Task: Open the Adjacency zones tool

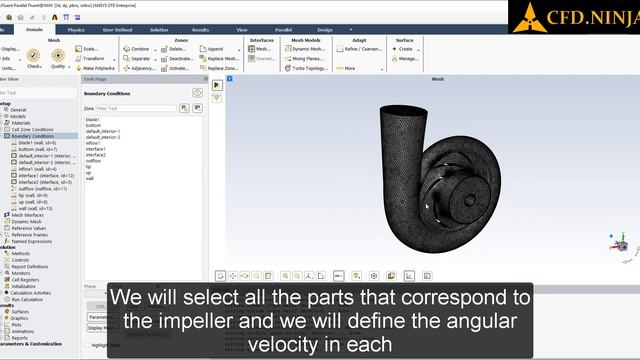Action: pyautogui.click(x=139, y=69)
